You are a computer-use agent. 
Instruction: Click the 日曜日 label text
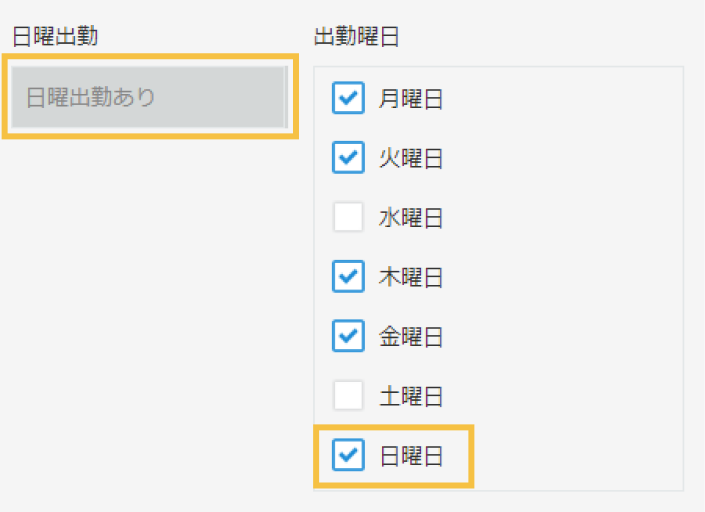click(x=410, y=456)
